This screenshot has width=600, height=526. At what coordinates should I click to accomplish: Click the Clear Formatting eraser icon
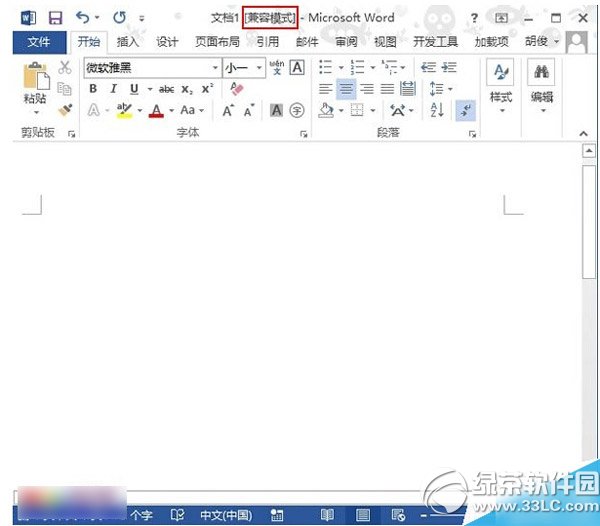tap(237, 89)
